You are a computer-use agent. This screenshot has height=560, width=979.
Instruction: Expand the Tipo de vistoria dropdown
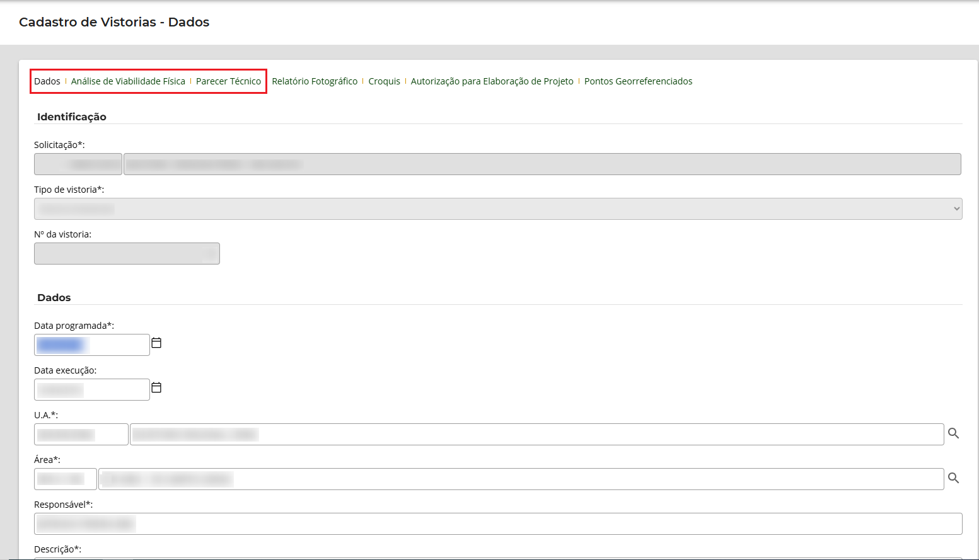point(498,209)
